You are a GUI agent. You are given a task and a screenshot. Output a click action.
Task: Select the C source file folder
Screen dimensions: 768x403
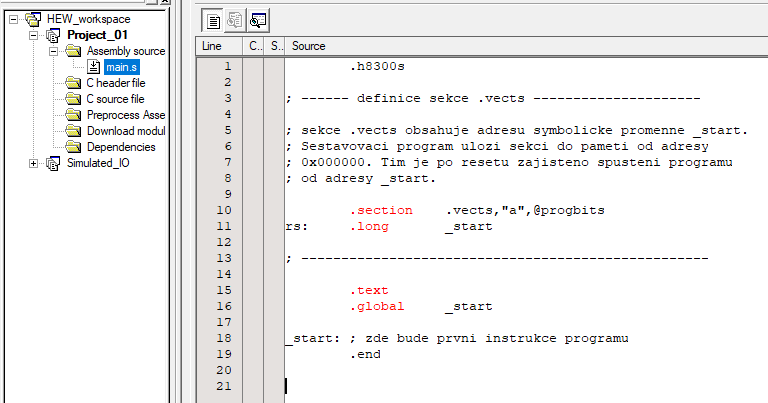(114, 99)
